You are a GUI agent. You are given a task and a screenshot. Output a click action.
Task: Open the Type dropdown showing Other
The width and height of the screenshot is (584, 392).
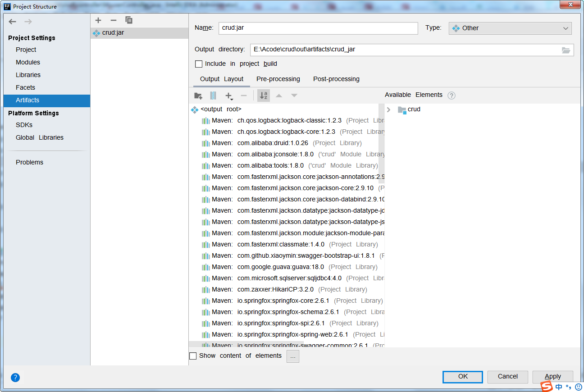pos(510,28)
